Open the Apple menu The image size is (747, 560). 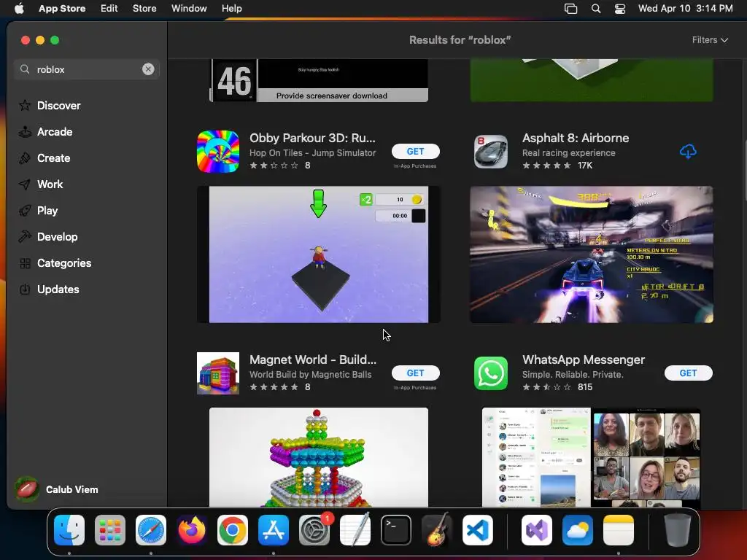point(19,9)
